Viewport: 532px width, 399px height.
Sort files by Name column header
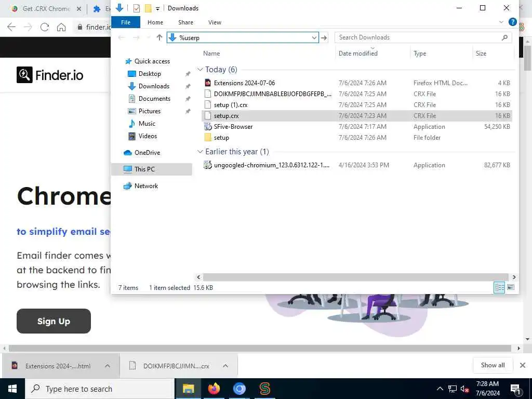tap(211, 54)
